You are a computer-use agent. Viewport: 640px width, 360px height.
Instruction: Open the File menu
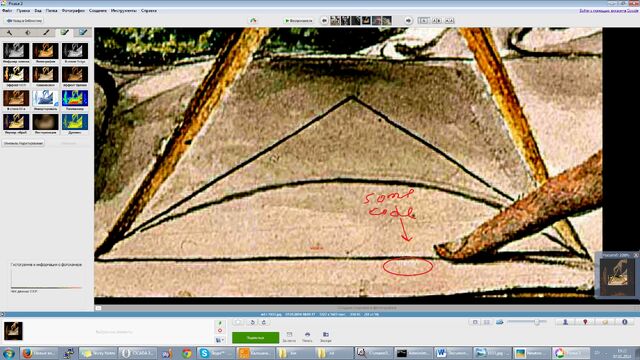7,11
